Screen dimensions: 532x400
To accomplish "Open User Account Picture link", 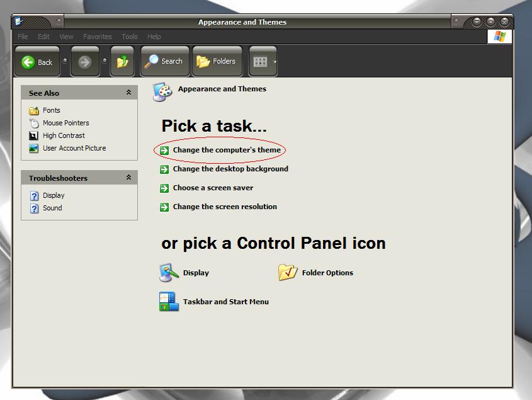I will click(74, 148).
